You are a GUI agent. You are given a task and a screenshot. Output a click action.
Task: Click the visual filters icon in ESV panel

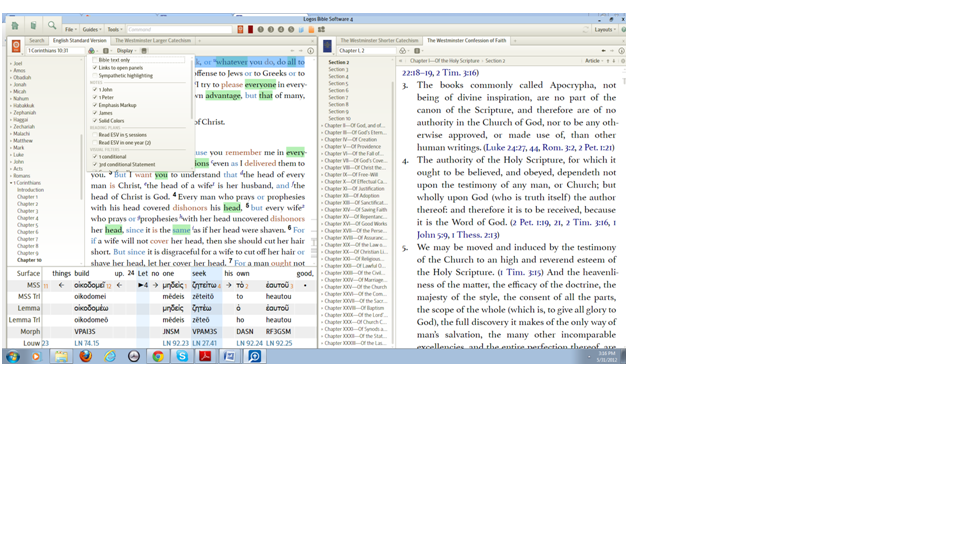tap(92, 51)
